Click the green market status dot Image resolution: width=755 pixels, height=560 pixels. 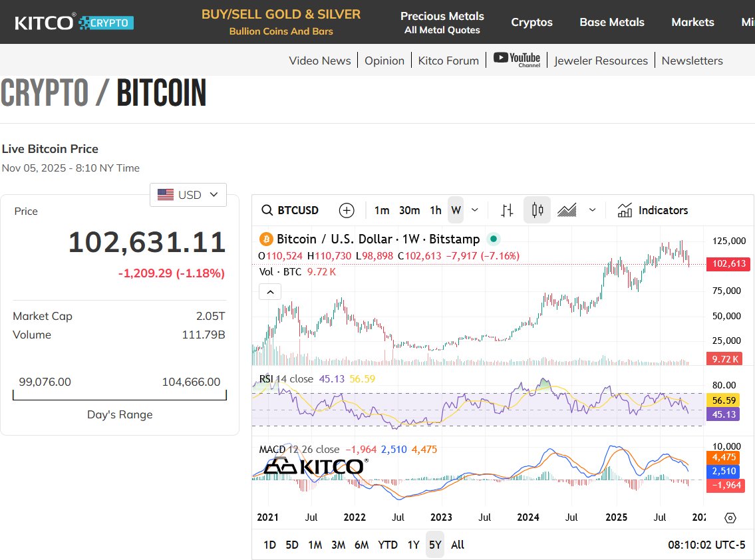point(494,239)
